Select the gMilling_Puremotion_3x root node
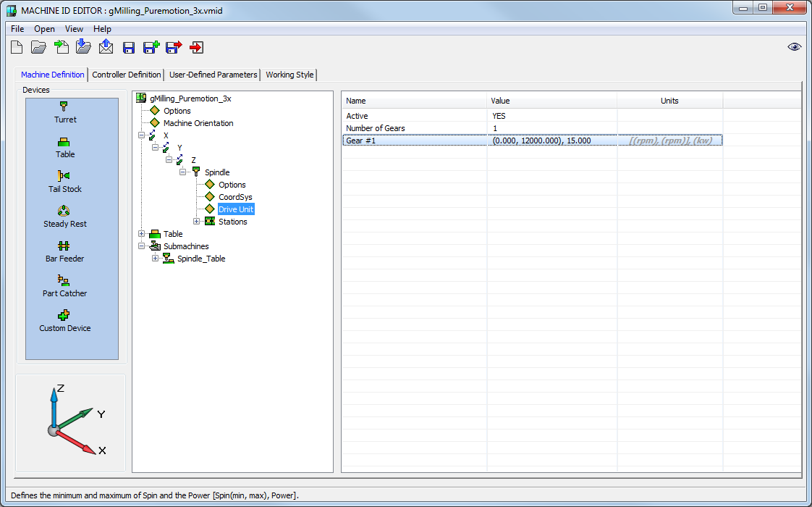The height and width of the screenshot is (507, 812). click(190, 99)
